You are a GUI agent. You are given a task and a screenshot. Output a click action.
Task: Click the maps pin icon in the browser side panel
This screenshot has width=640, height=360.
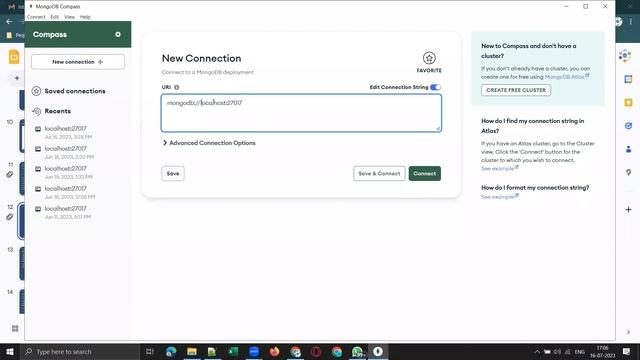tap(629, 173)
